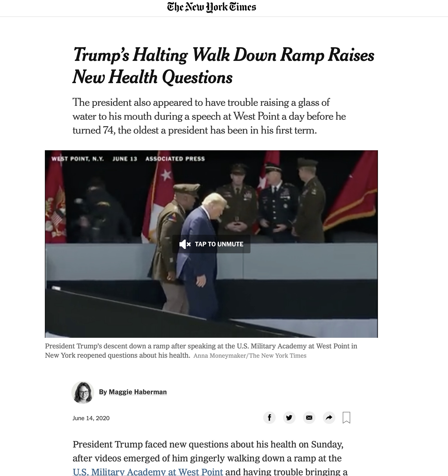Share the article on Twitter
Image resolution: width=448 pixels, height=476 pixels.
click(289, 418)
